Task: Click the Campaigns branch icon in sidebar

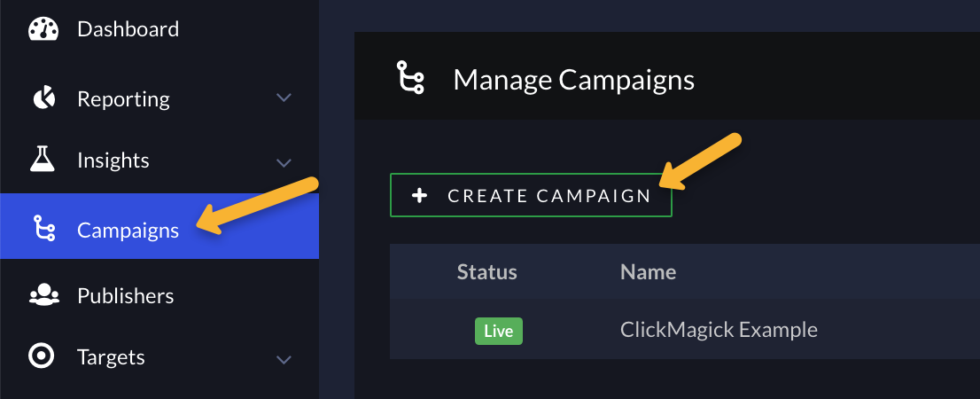Action: (x=43, y=228)
